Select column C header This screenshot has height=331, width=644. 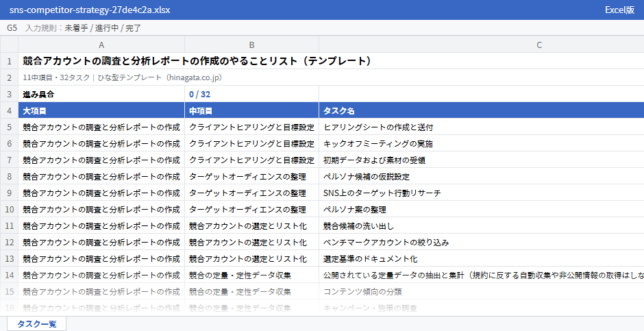tap(482, 45)
